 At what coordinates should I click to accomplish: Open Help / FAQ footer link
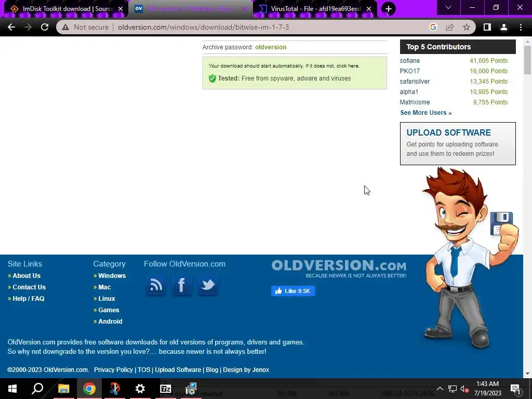(29, 299)
